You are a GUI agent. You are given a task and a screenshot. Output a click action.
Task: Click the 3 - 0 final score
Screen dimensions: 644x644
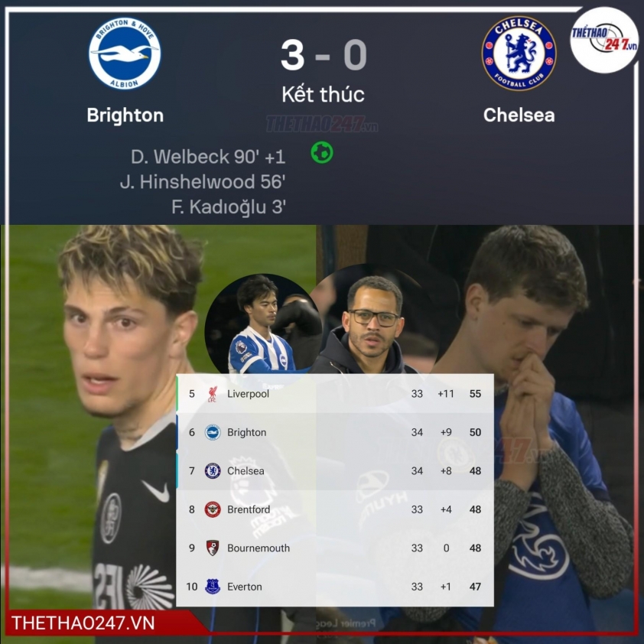324,55
